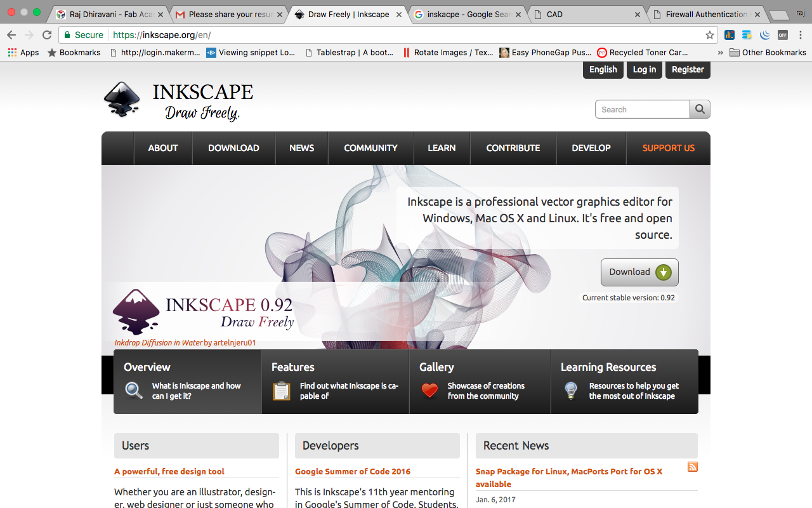Click the Download button on the banner
The height and width of the screenshot is (508, 812).
click(x=639, y=272)
